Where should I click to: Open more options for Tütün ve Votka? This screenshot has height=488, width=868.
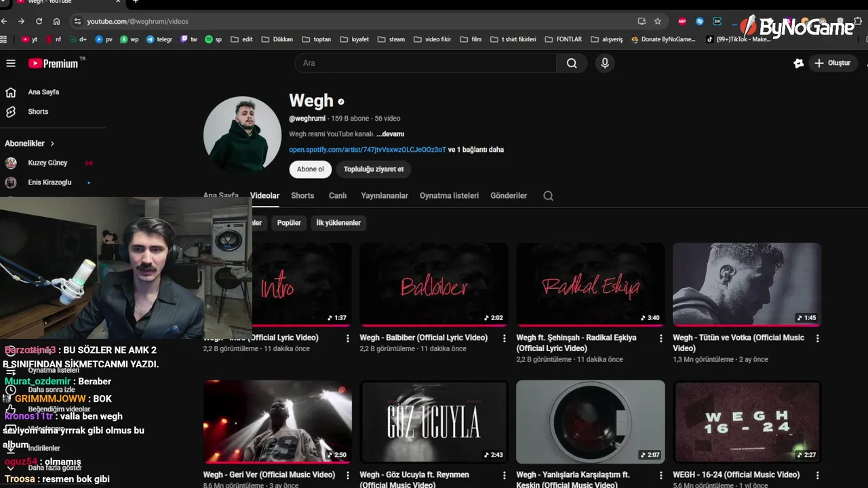coord(817,338)
